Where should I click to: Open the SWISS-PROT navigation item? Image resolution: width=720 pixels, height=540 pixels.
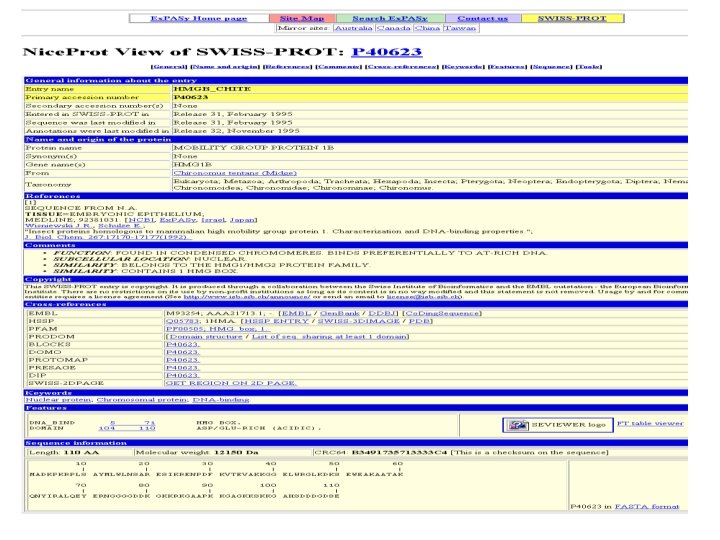click(x=572, y=18)
